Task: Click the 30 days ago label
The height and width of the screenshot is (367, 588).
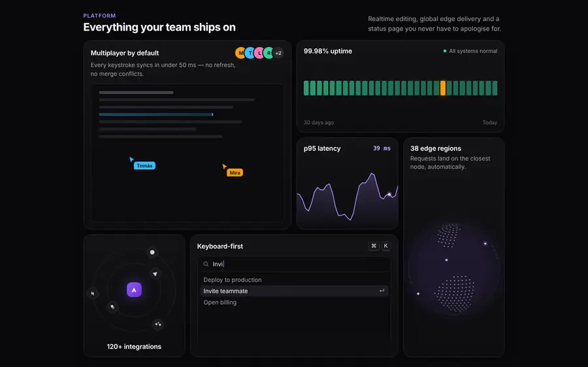Action: pos(319,123)
